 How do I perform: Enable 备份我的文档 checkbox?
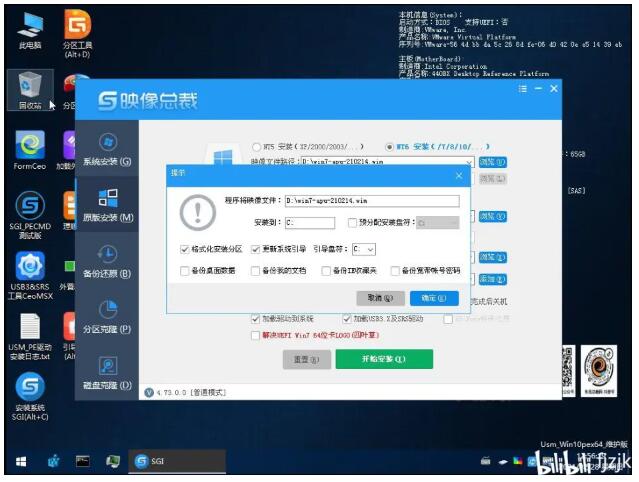click(256, 270)
